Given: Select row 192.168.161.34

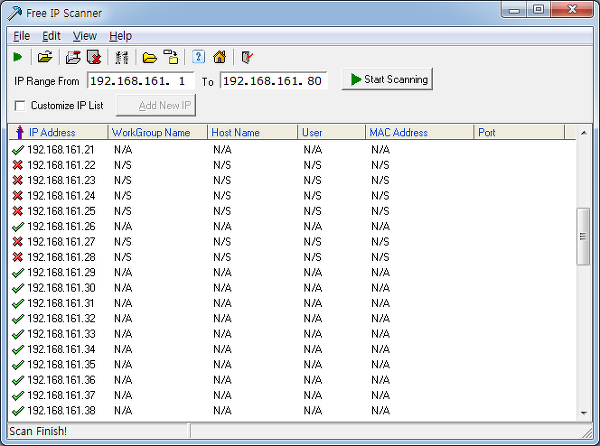Looking at the screenshot, I should pos(292,350).
